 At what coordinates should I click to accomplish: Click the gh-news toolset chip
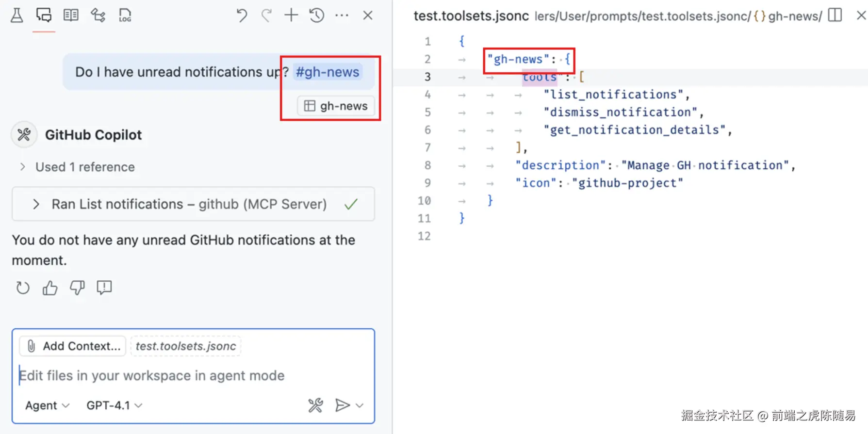point(336,106)
